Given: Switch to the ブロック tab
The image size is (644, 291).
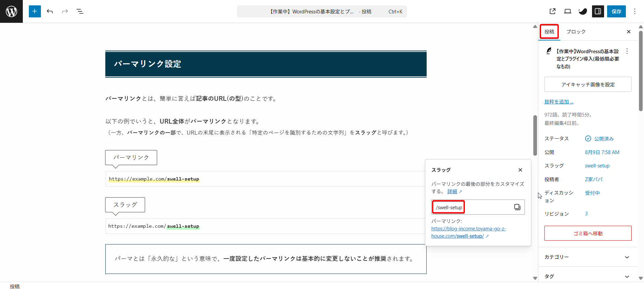Looking at the screenshot, I should 576,32.
